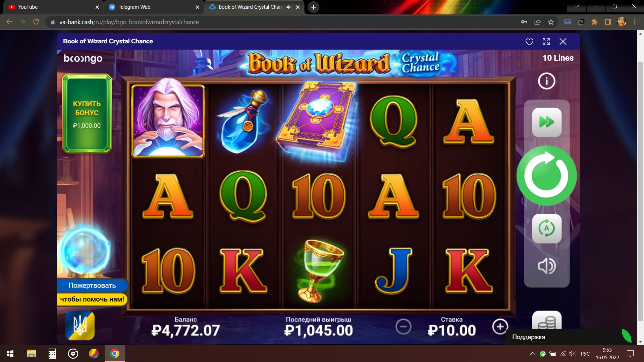Add game to favorites with heart icon
644x362 pixels.
pyautogui.click(x=529, y=42)
